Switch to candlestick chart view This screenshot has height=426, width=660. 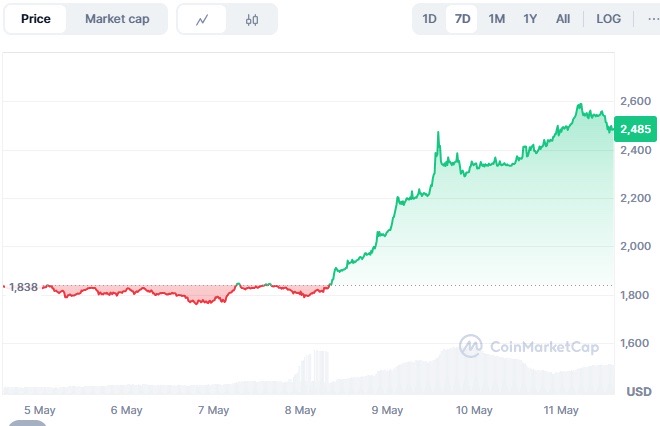pos(252,19)
